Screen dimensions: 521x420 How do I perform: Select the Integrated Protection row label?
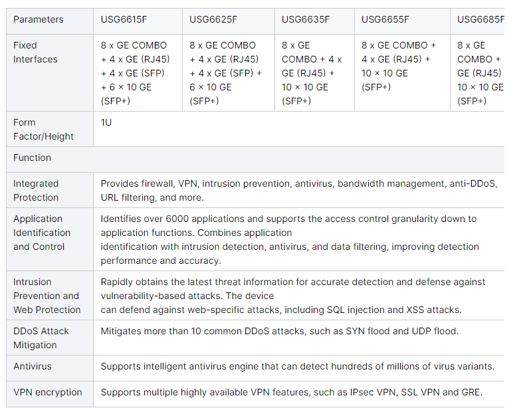pyautogui.click(x=36, y=190)
